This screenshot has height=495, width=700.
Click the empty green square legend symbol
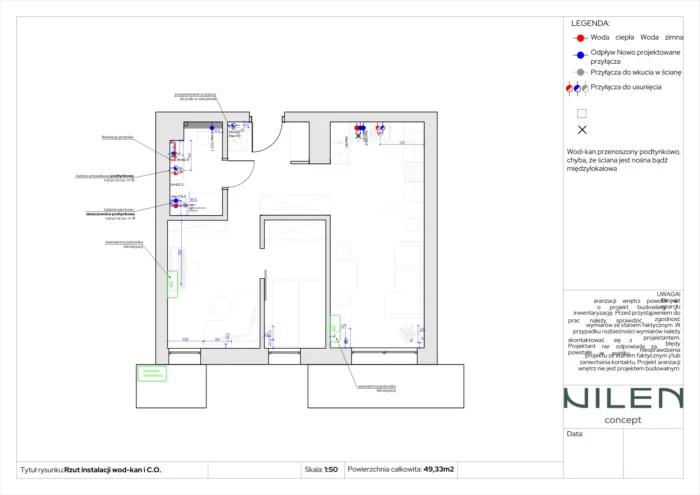click(581, 113)
